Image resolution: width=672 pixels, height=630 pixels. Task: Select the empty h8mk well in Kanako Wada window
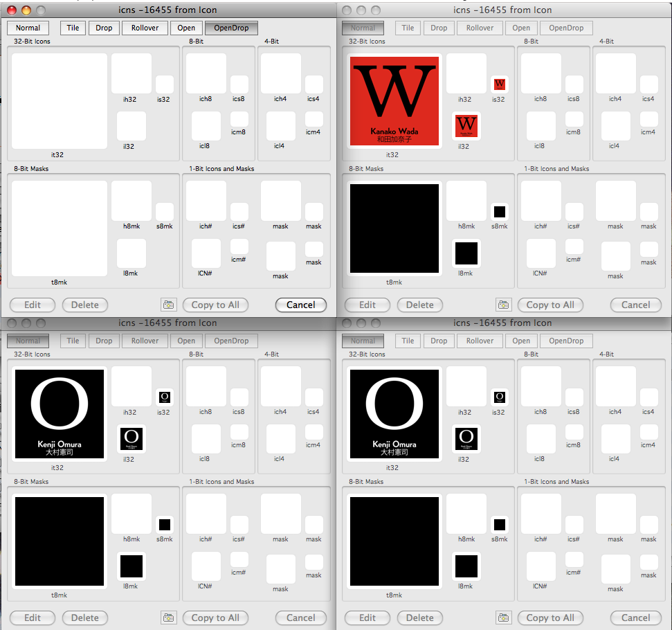[x=466, y=201]
